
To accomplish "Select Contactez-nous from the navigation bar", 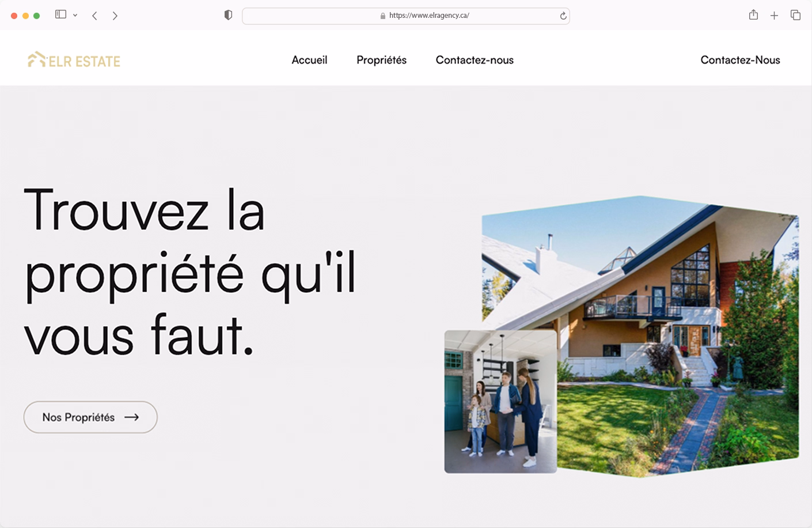I will pos(475,59).
